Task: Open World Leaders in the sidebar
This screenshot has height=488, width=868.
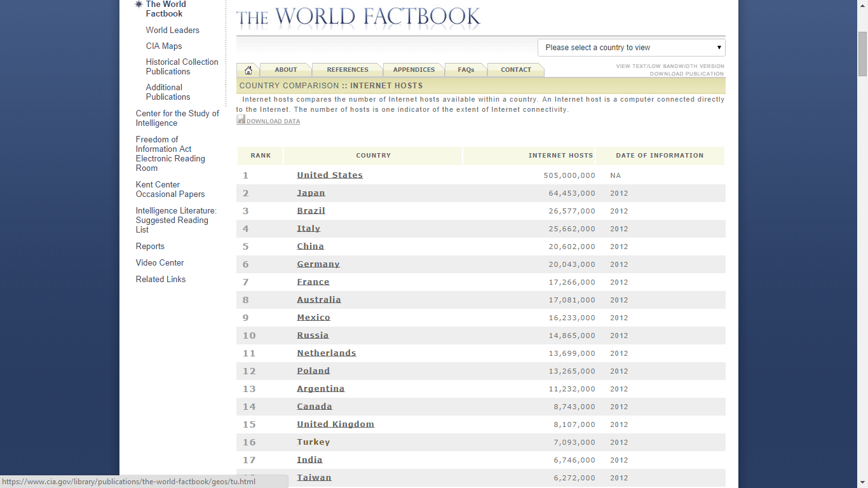Action: (172, 30)
